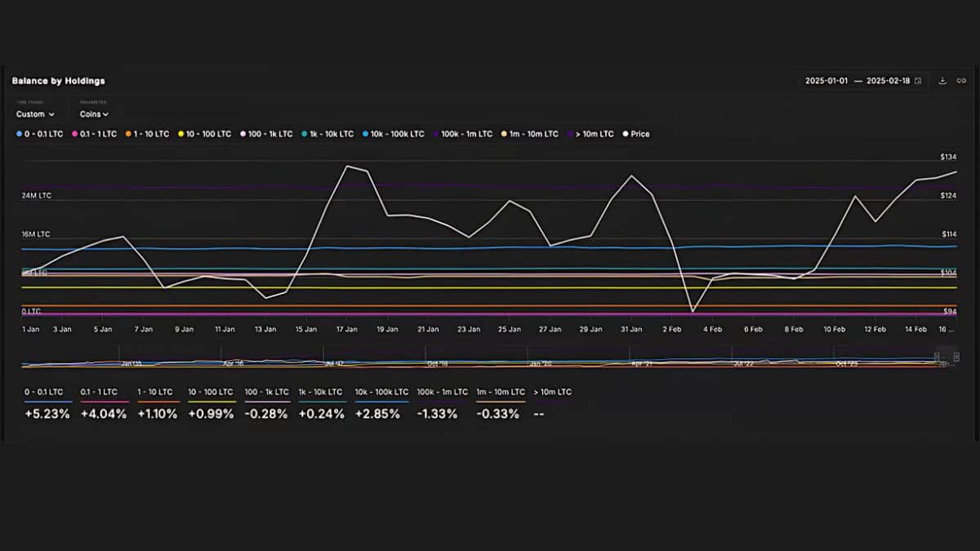The width and height of the screenshot is (980, 551).
Task: Toggle the 1k - 10k LTC legend dot
Action: point(304,134)
